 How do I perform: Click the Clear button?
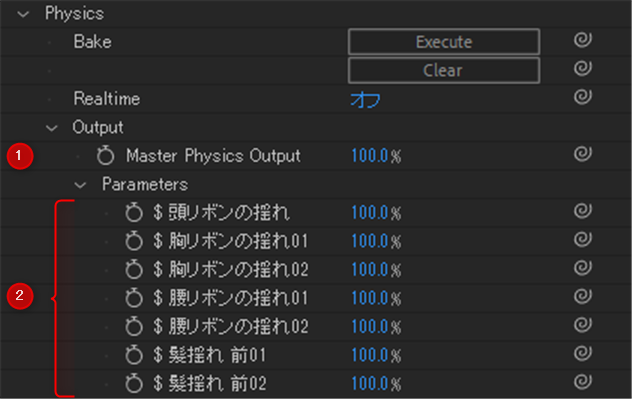pos(444,70)
